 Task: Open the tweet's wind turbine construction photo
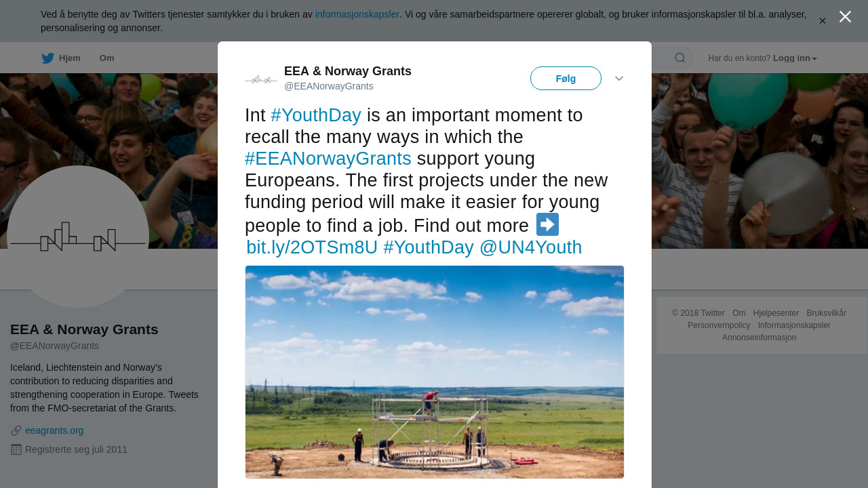[435, 372]
